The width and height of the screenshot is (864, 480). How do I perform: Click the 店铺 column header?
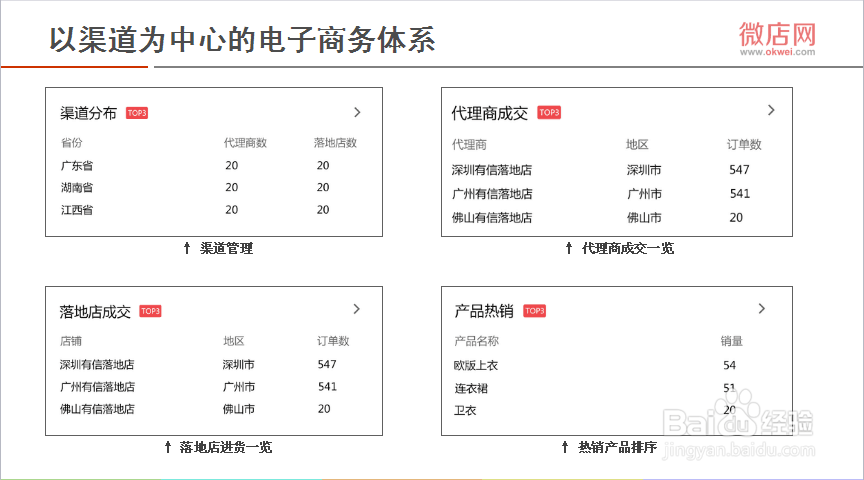[x=71, y=341]
